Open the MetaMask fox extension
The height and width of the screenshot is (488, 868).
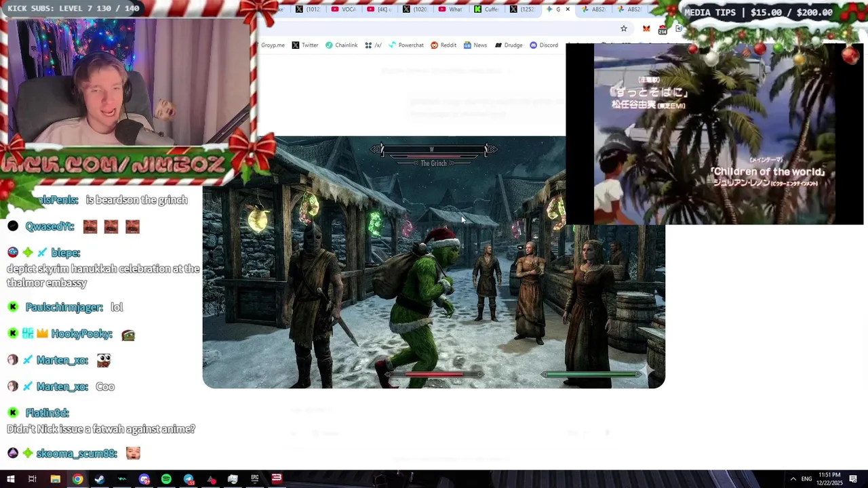tap(646, 28)
